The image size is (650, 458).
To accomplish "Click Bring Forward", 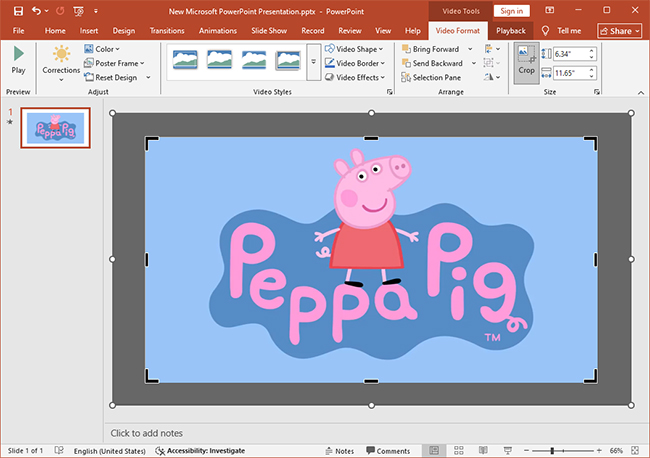I will click(x=431, y=49).
